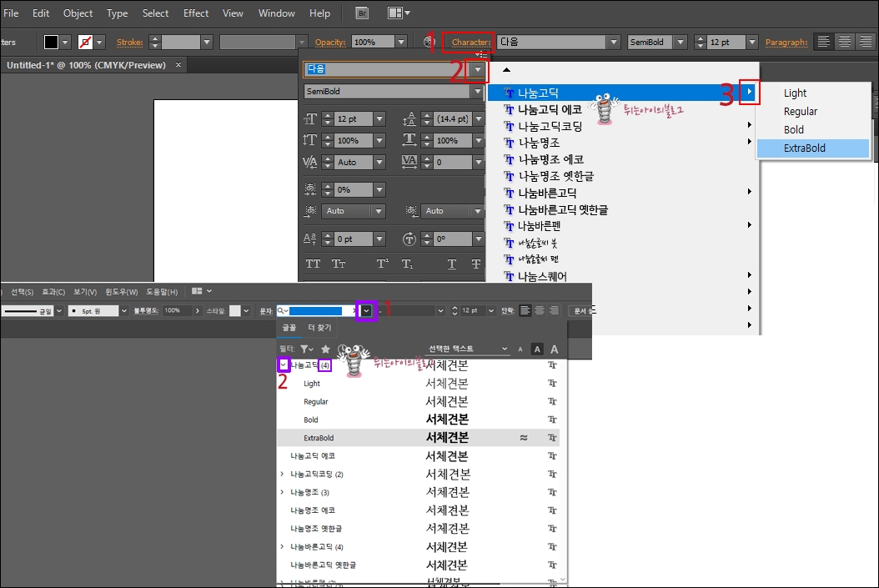Expand the 나눔바른고딕 (4) font family
This screenshot has height=588, width=879.
click(x=282, y=546)
